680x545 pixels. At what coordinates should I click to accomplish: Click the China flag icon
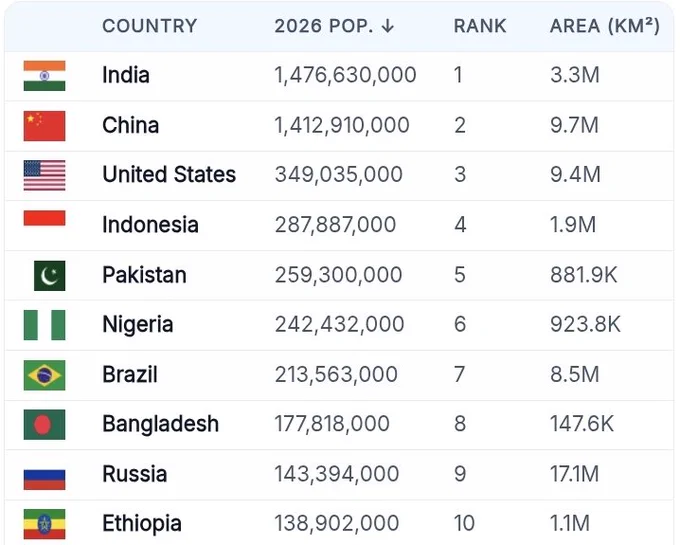click(x=44, y=126)
